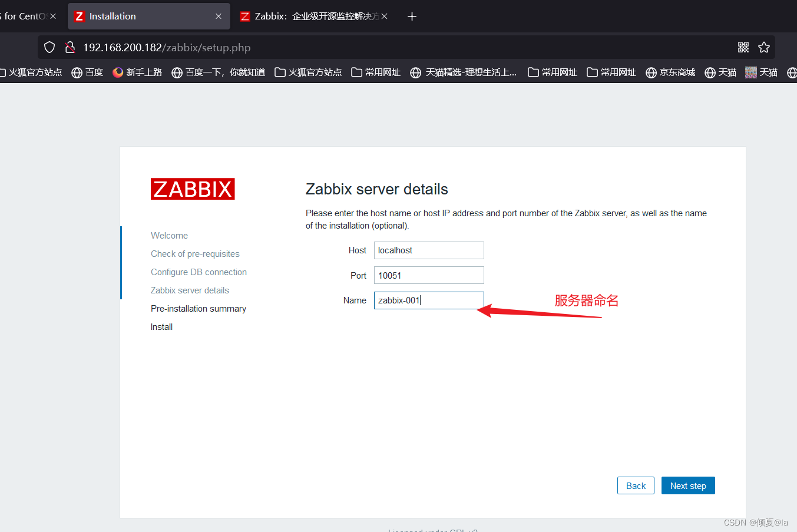Switch to the for CentOS tab
The width and height of the screenshot is (797, 532).
point(24,16)
